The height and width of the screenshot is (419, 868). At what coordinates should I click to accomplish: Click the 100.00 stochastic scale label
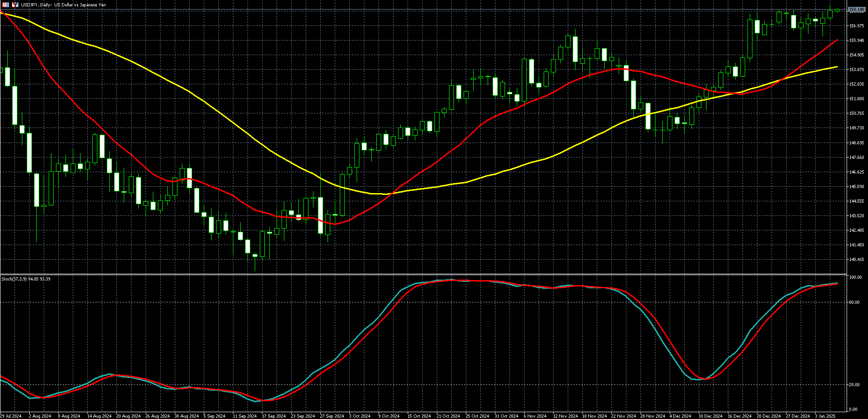pyautogui.click(x=855, y=277)
